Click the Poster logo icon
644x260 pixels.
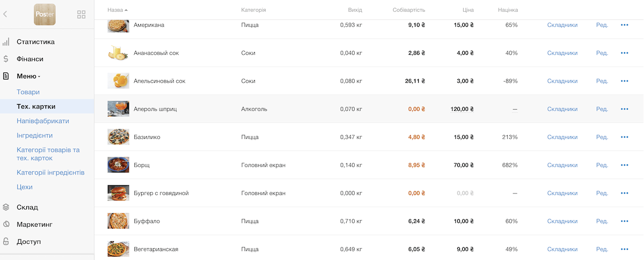(x=45, y=15)
